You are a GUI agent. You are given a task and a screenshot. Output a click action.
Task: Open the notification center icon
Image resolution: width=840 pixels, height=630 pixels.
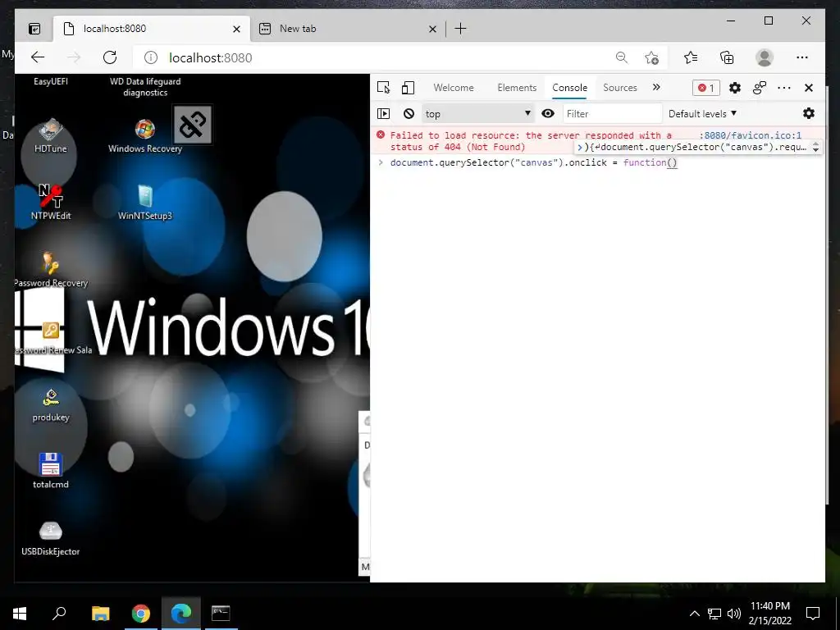coord(813,614)
